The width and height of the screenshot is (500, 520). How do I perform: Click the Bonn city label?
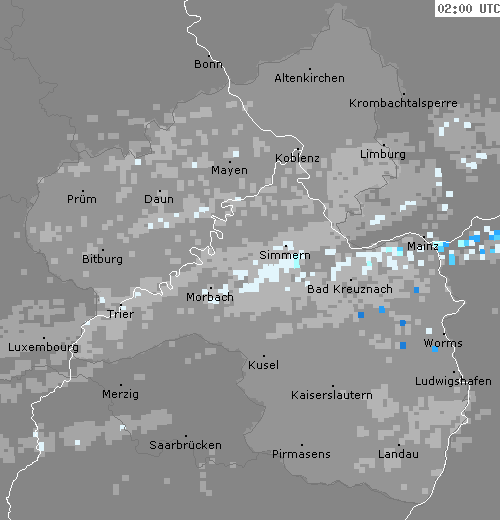tap(208, 64)
